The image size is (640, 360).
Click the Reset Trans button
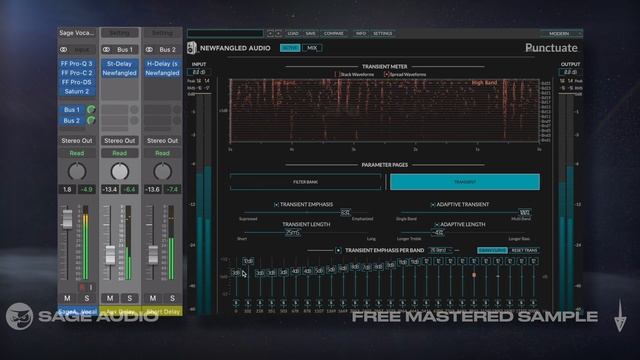click(524, 250)
